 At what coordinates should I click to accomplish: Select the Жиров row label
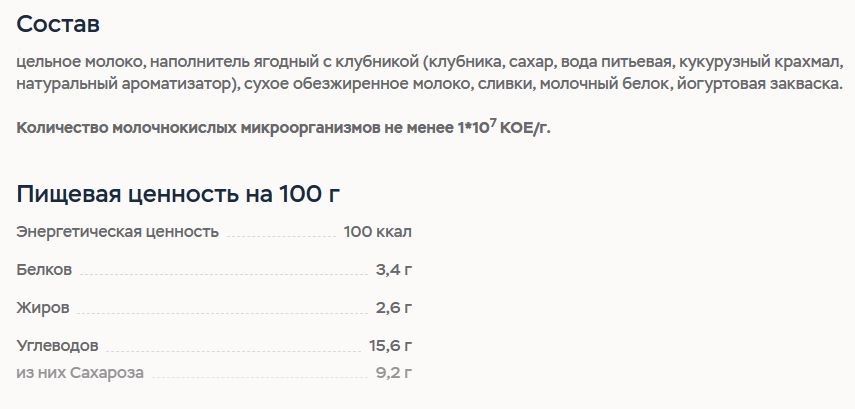(x=43, y=308)
